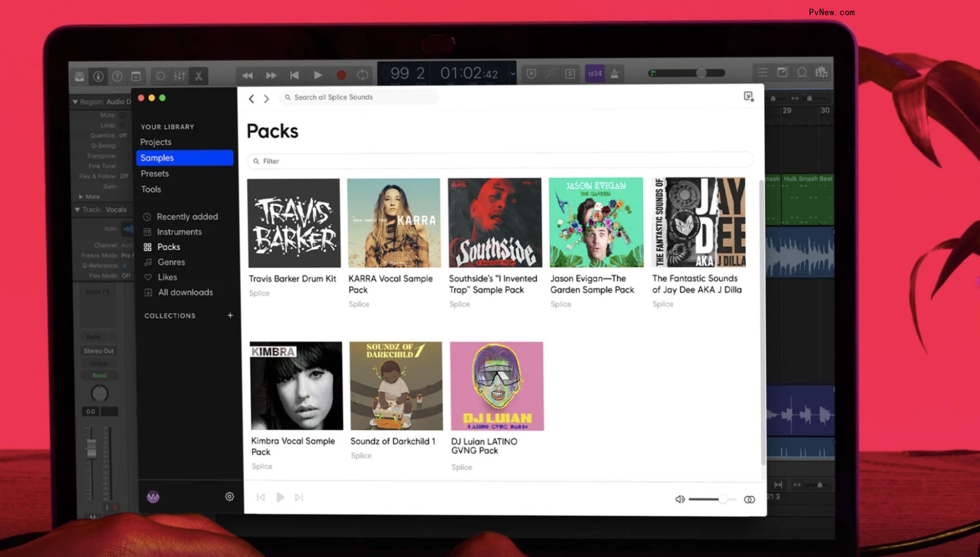Image resolution: width=980 pixels, height=557 pixels.
Task: Select the scissors editor icon
Action: [x=199, y=76]
